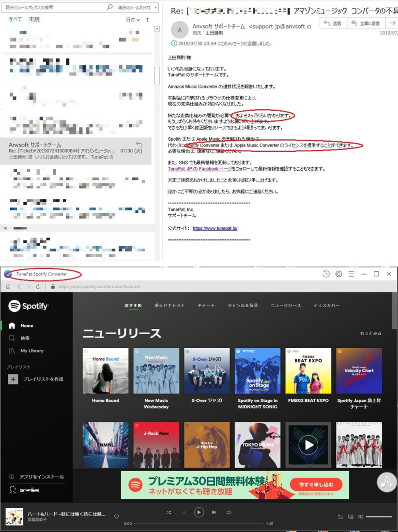Open X-Over ジャズ! playlist cover
Viewport: 398px width, 532px height.
coord(207,370)
